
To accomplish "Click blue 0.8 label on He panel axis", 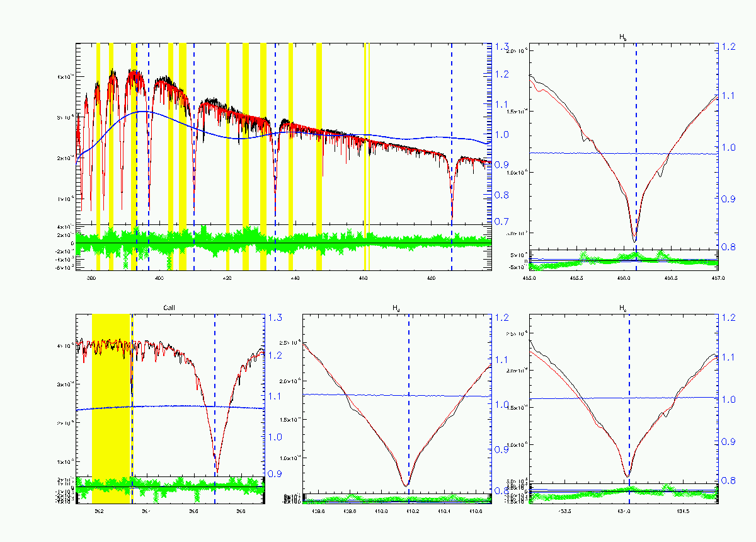I will [x=728, y=481].
